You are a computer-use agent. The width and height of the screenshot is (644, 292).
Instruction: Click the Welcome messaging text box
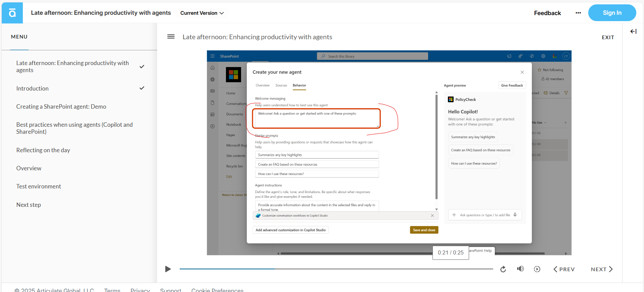click(317, 119)
